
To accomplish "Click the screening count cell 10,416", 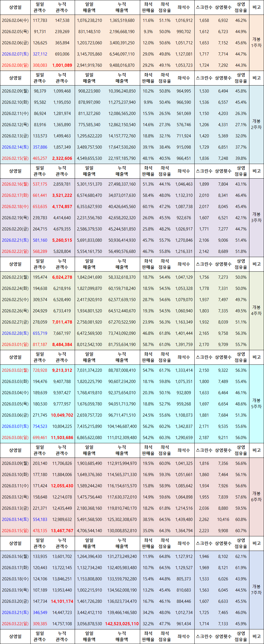I will pyautogui.click(x=223, y=520).
